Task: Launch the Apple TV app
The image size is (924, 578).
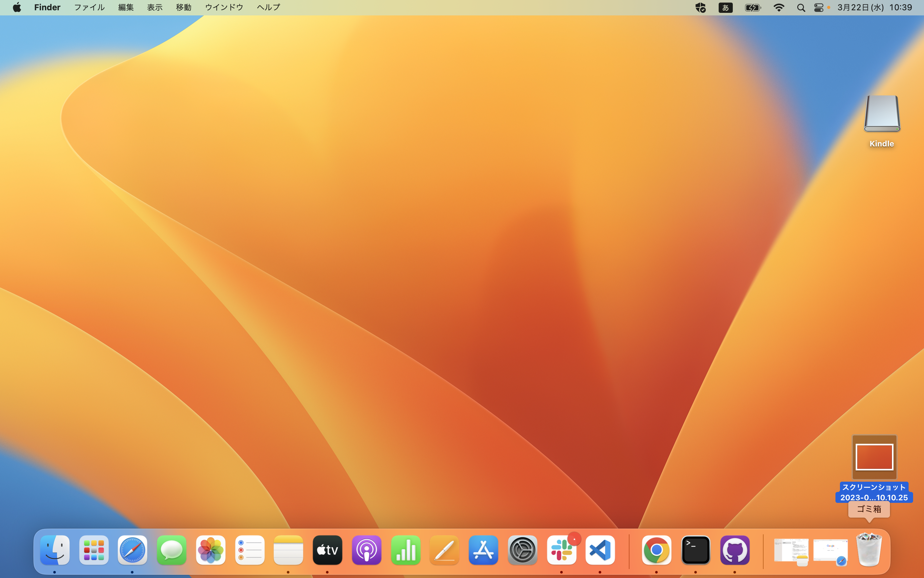Action: [x=328, y=550]
